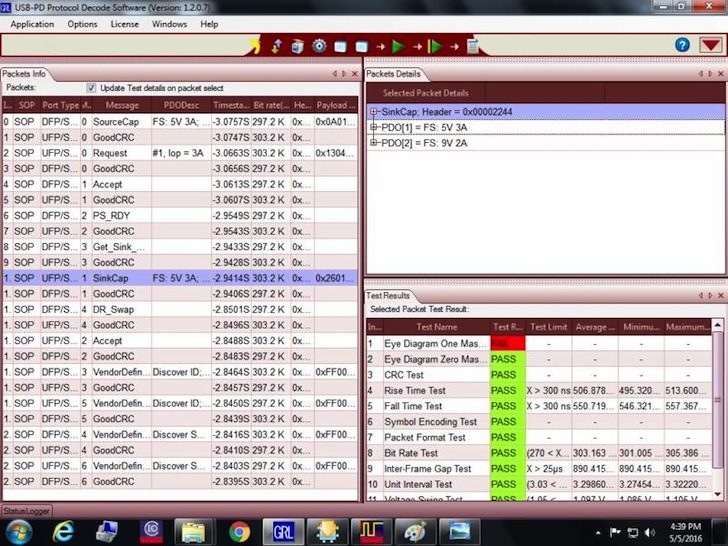728x546 pixels.
Task: Click the window icon just before the first arrow
Action: click(362, 47)
